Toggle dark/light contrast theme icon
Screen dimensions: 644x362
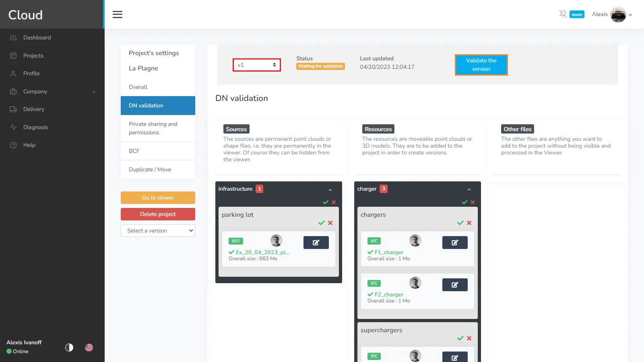69,348
